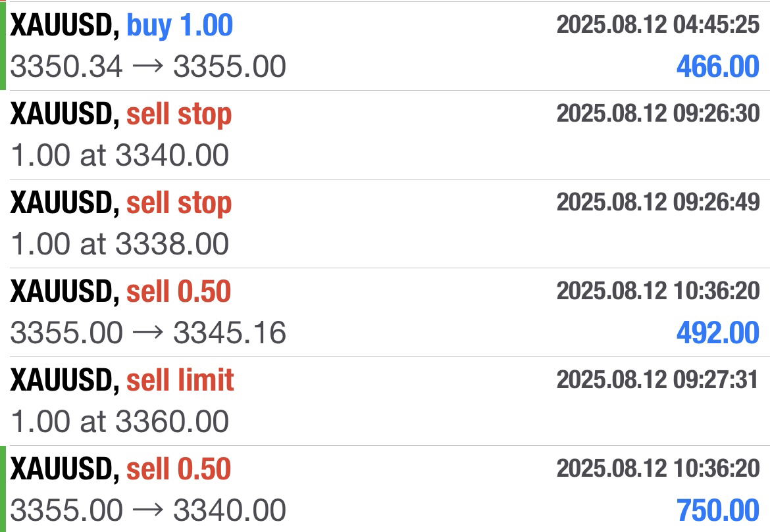Open the XAUUSD buy 1.00 trade row

coord(385,45)
